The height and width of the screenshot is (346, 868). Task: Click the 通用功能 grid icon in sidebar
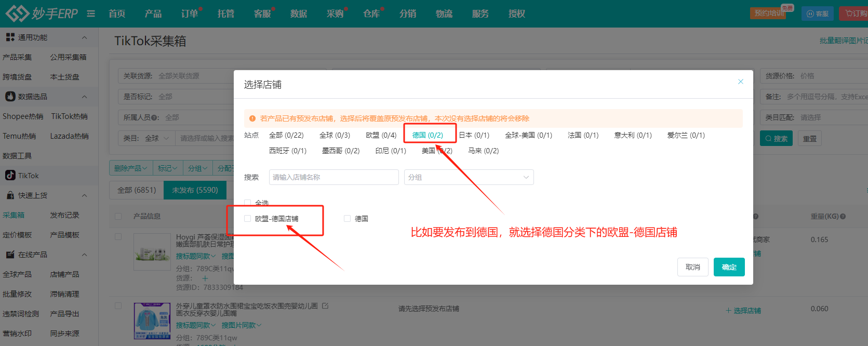(10, 37)
